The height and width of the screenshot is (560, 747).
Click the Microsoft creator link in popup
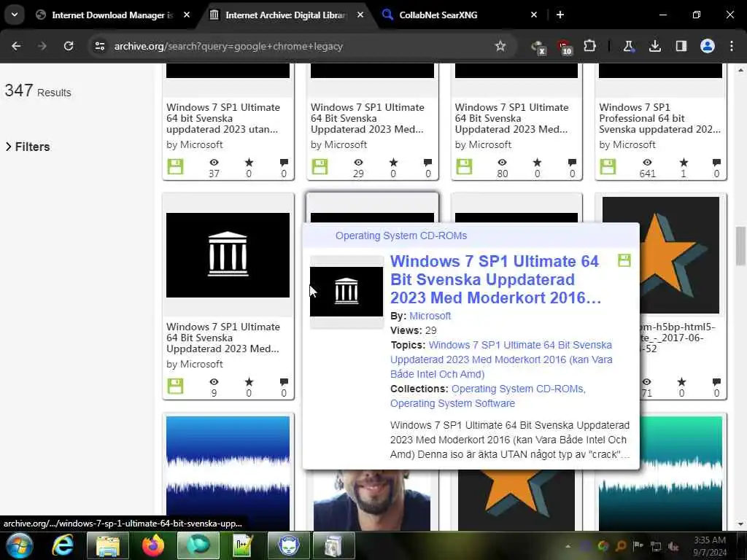(x=430, y=316)
